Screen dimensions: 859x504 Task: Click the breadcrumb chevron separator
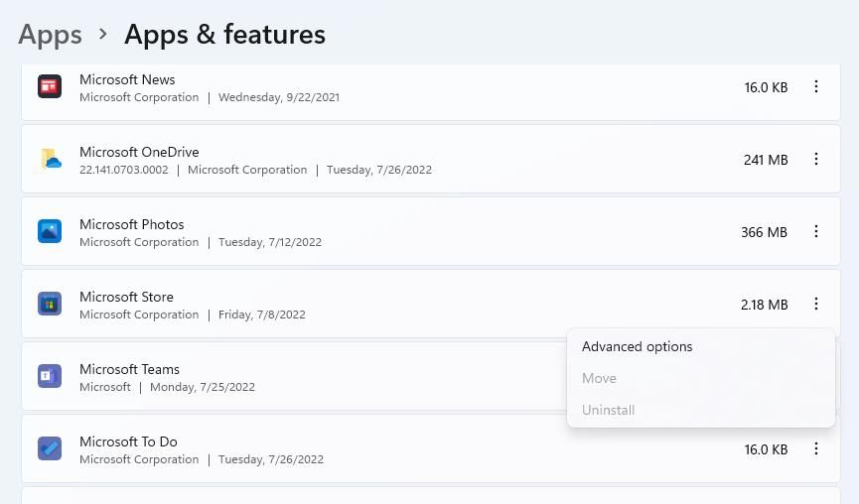coord(103,35)
